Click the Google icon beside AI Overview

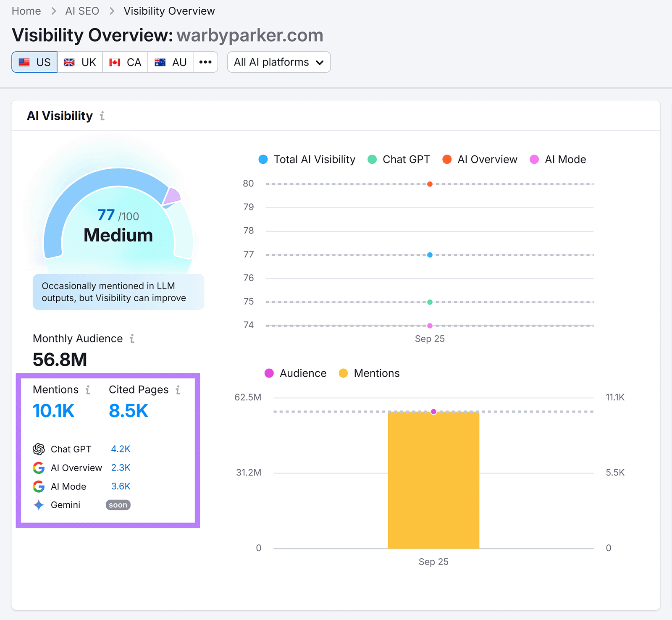pyautogui.click(x=39, y=468)
